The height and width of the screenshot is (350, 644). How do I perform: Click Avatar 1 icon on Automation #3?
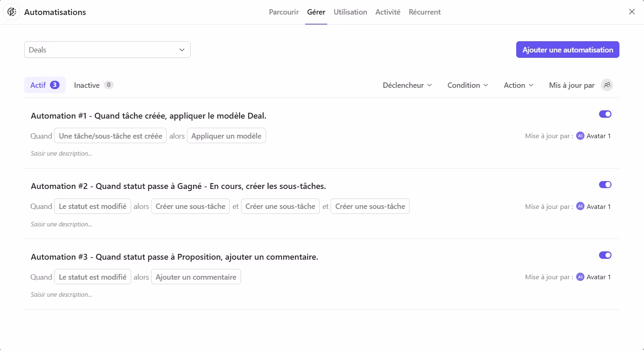point(580,277)
